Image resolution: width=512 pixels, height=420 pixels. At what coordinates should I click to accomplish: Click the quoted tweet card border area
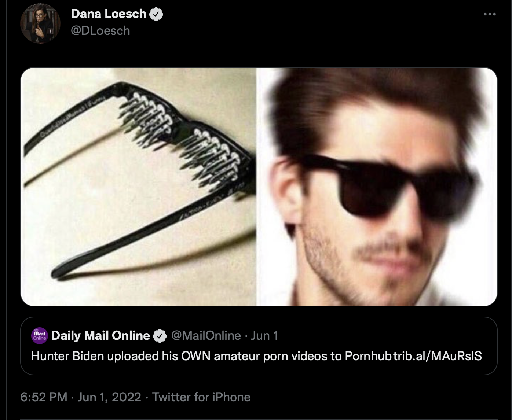(259, 346)
